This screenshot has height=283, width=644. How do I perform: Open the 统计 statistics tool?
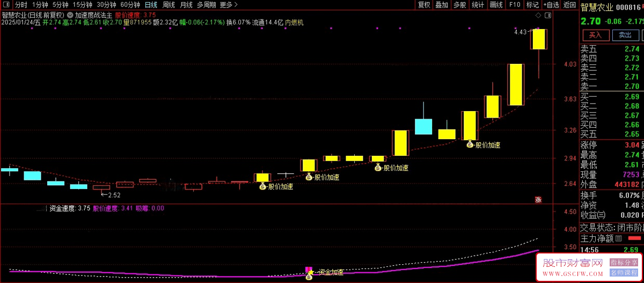478,5
